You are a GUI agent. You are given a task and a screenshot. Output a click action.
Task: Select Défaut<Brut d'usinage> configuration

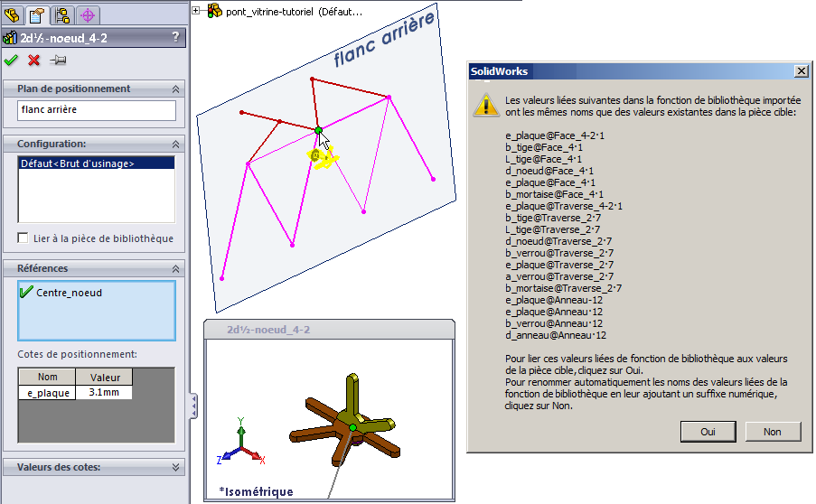tap(97, 163)
